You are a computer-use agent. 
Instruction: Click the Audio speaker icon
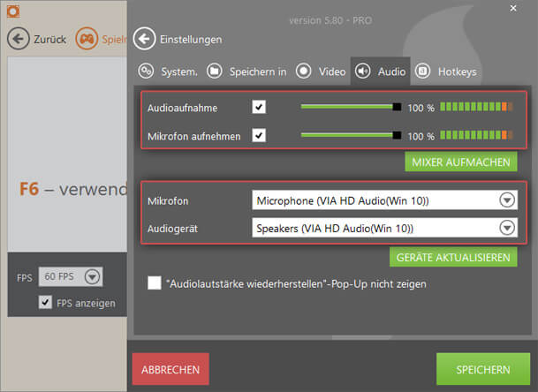click(x=362, y=71)
